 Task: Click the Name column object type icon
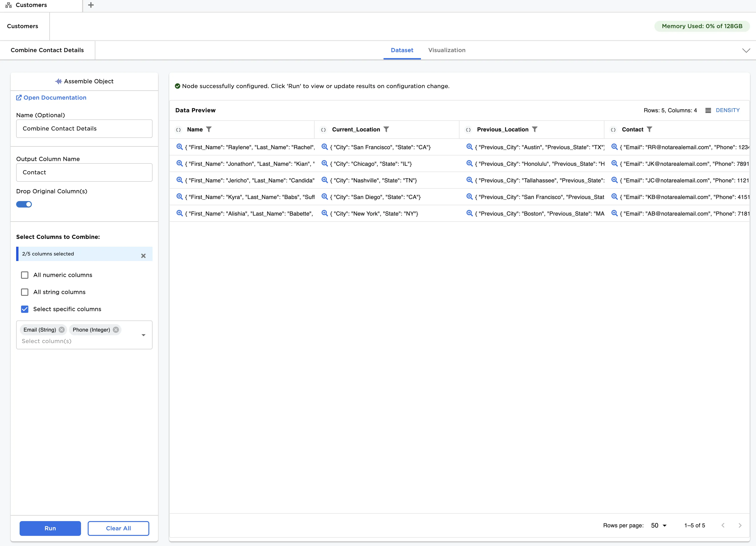coord(179,130)
